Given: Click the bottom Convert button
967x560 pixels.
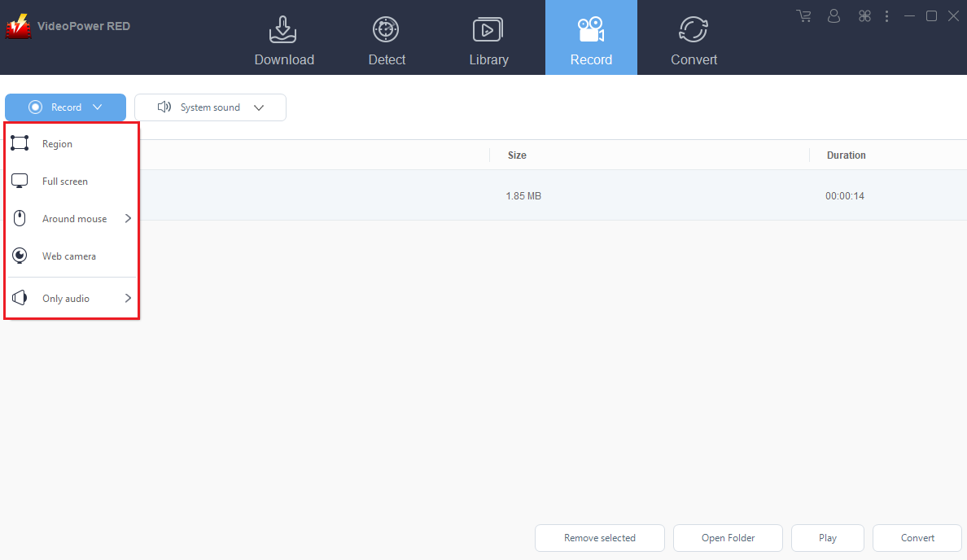Looking at the screenshot, I should tap(917, 538).
